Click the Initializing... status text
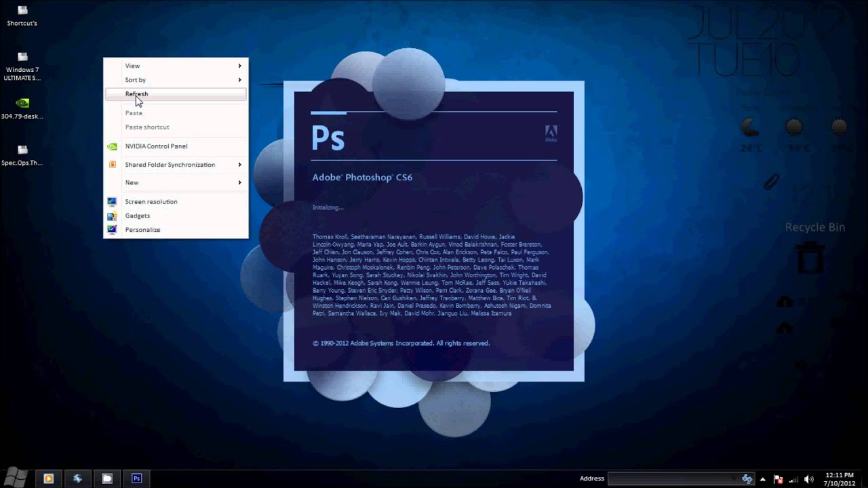Screen dimensions: 868x488 tap(328, 207)
